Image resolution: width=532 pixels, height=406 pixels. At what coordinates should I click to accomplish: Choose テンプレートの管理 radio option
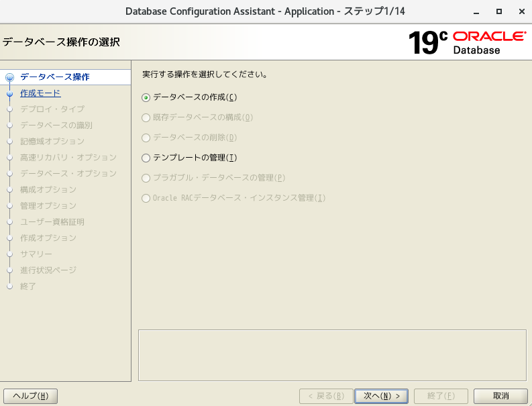click(189, 158)
